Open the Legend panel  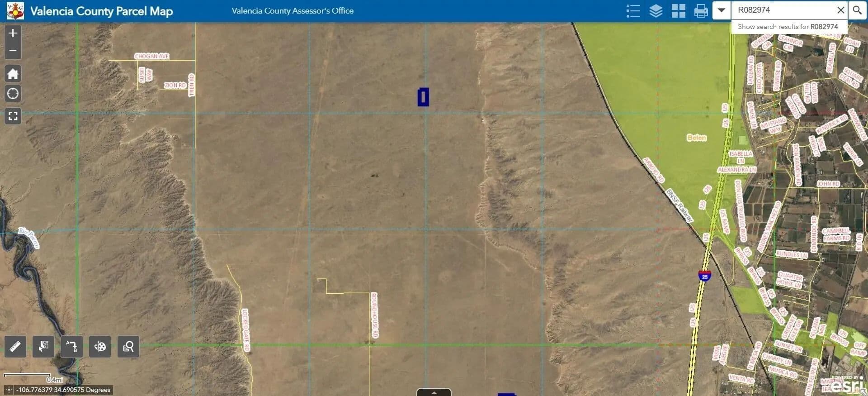click(633, 10)
